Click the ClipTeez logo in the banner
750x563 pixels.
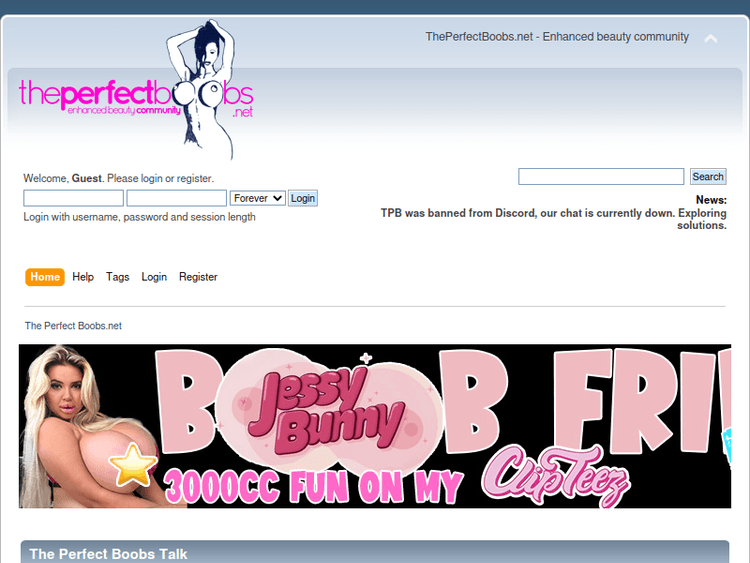click(555, 474)
